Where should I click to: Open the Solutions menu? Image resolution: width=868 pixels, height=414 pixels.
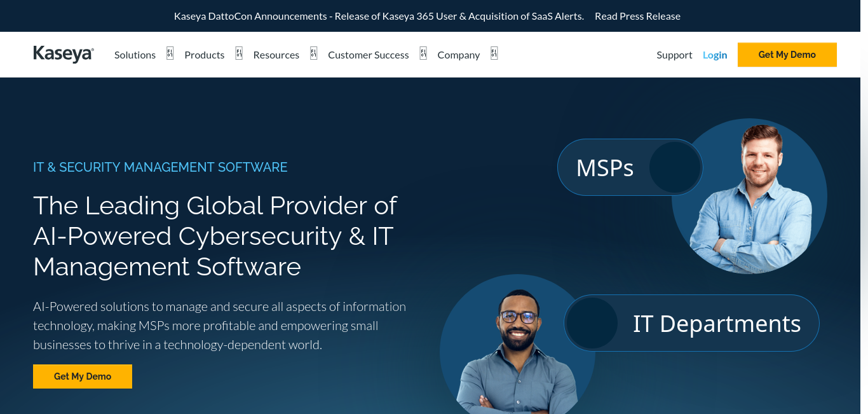(x=135, y=55)
